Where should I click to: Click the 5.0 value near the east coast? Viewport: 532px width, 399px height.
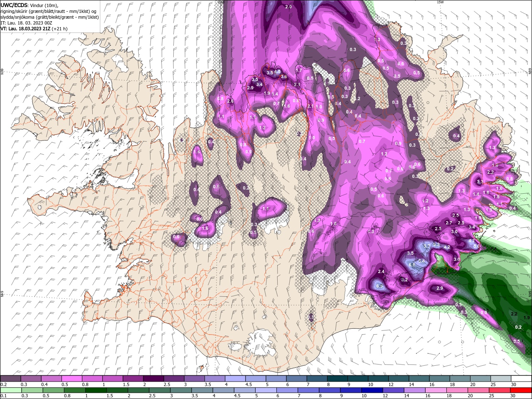[x=476, y=246]
